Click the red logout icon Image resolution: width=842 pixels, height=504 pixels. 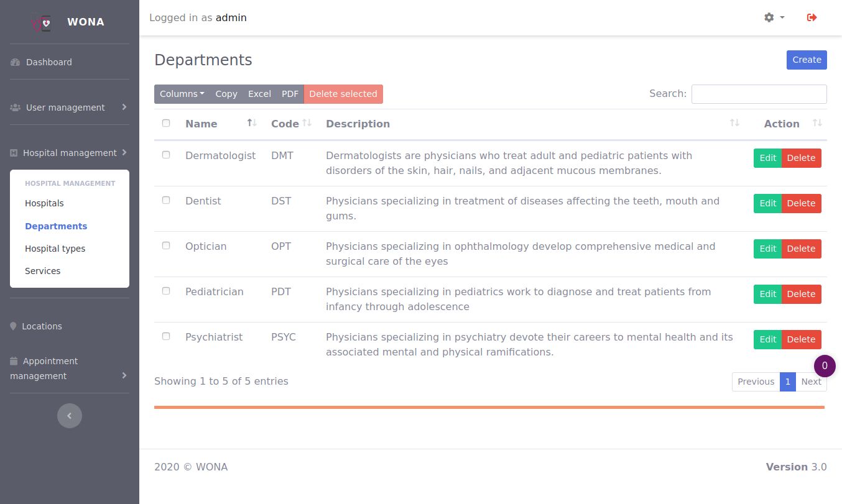[812, 17]
